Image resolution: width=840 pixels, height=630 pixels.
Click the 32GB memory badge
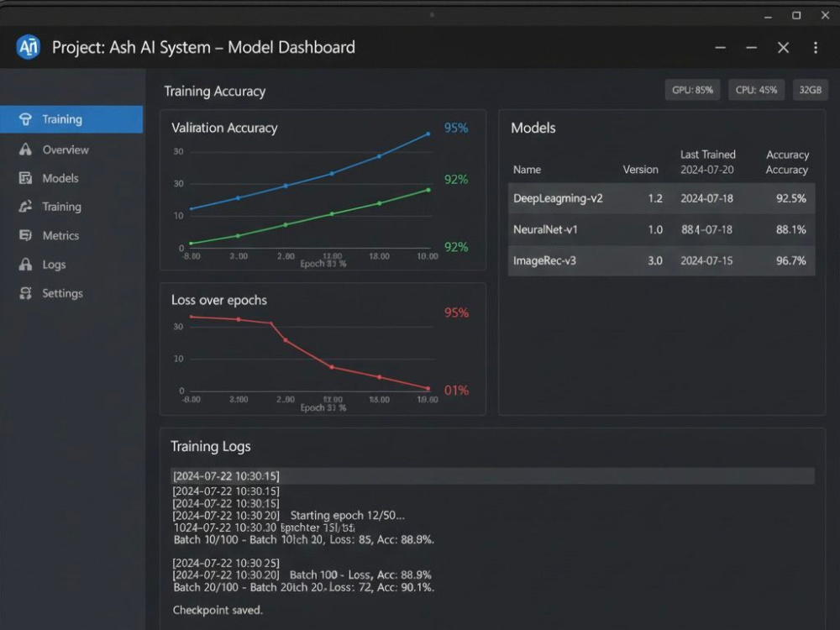[810, 90]
